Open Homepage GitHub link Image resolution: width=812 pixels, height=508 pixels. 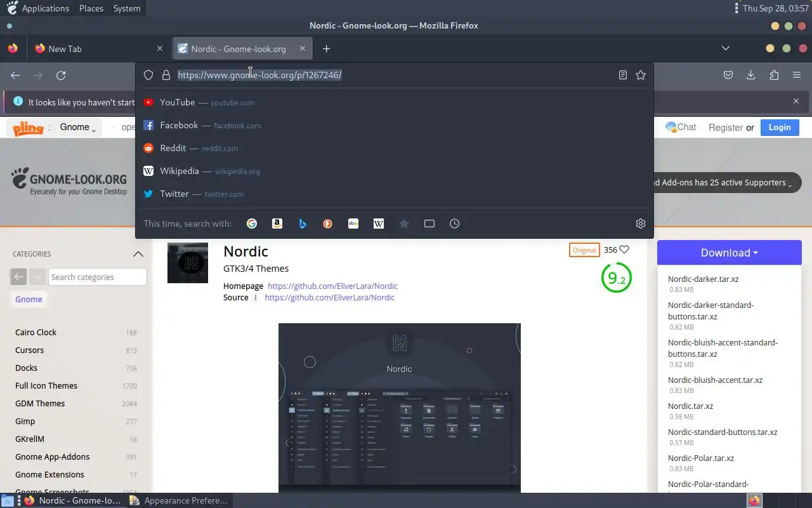coord(332,286)
